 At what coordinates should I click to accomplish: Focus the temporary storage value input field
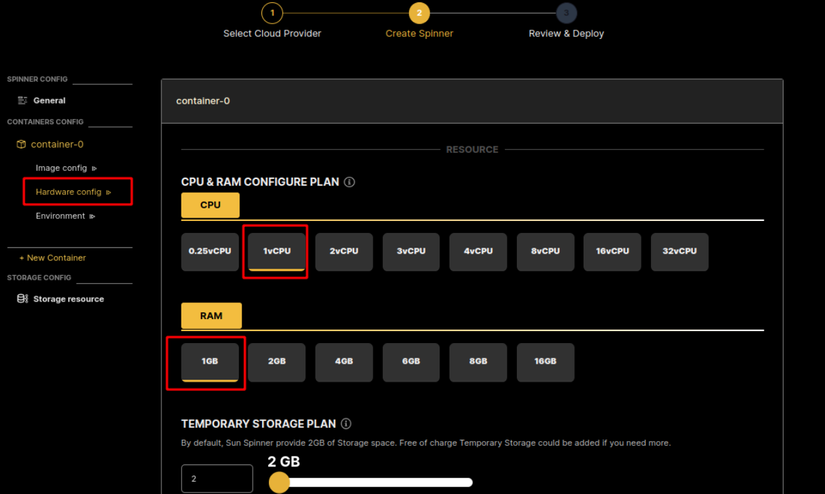tap(217, 479)
